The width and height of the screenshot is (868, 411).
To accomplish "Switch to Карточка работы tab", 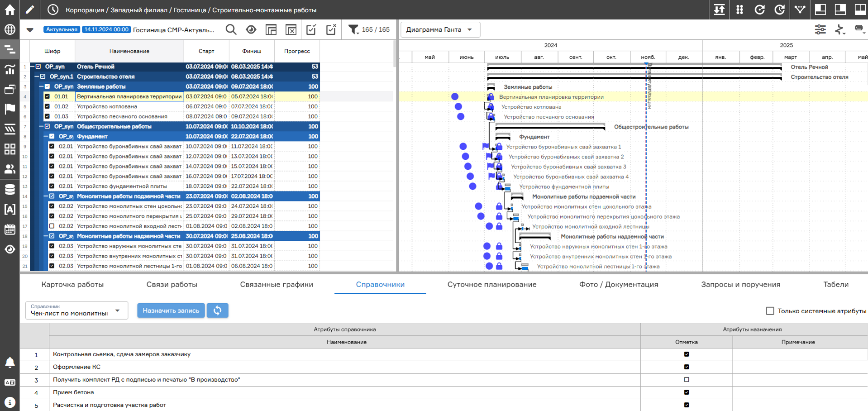I will pos(72,284).
